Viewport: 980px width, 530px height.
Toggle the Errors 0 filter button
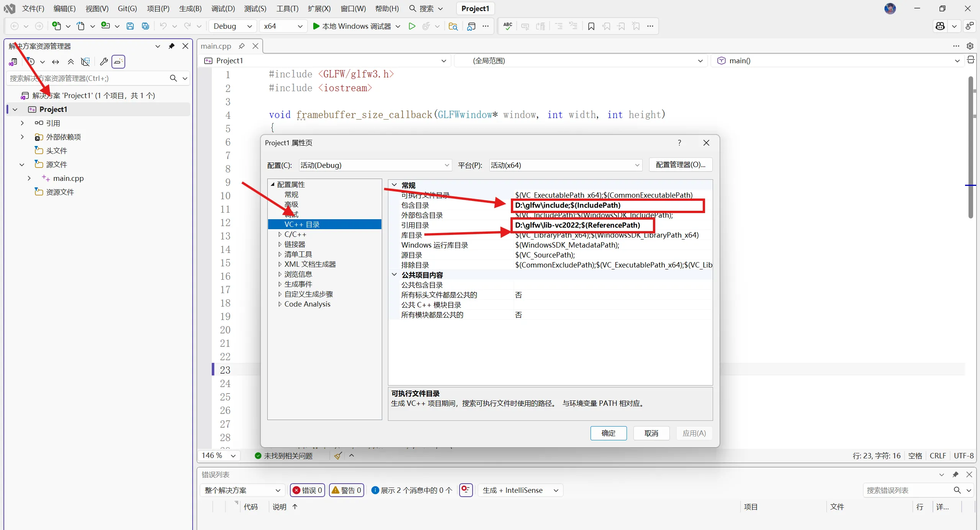(308, 490)
